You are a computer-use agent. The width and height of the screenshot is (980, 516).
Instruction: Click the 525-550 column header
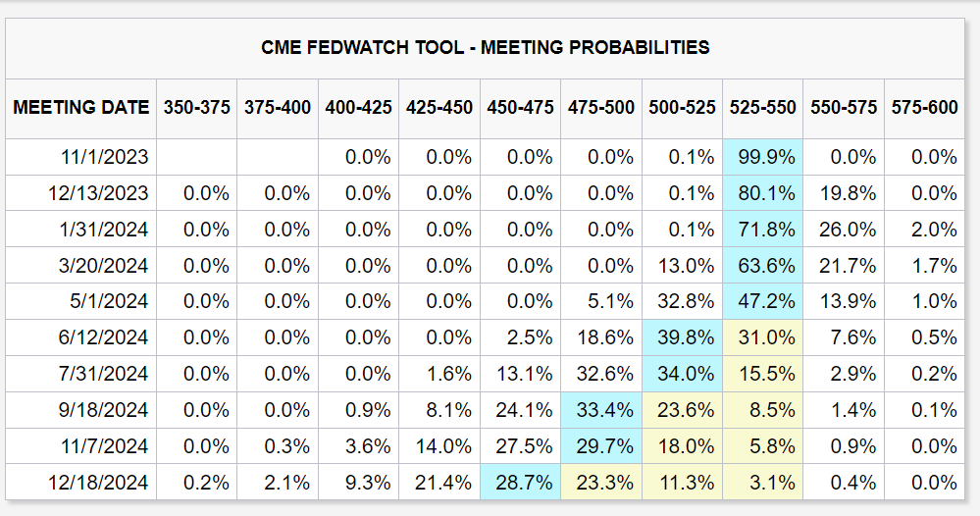point(763,107)
